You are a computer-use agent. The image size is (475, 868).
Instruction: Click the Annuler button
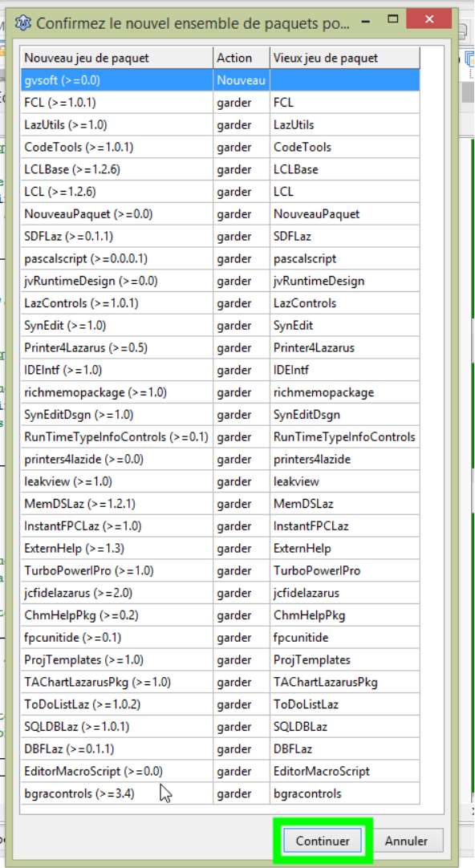(406, 840)
